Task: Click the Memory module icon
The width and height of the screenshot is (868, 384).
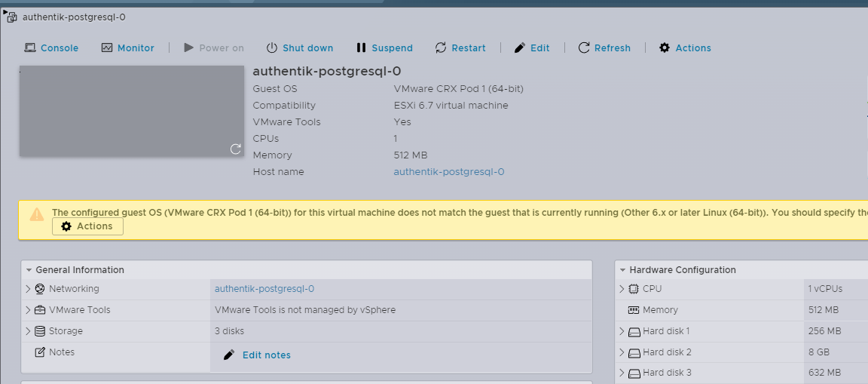Action: click(633, 310)
